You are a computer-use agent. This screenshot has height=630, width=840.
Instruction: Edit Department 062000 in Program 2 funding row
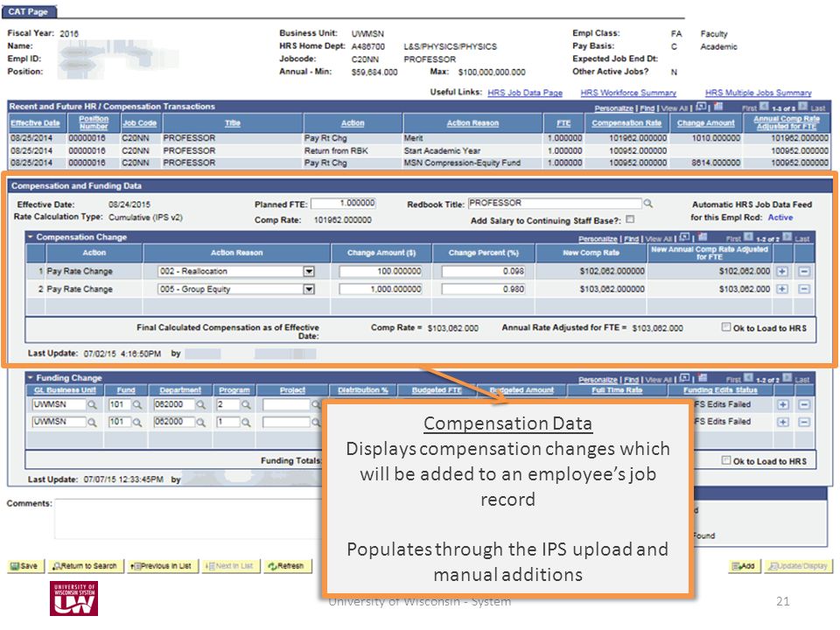point(173,405)
